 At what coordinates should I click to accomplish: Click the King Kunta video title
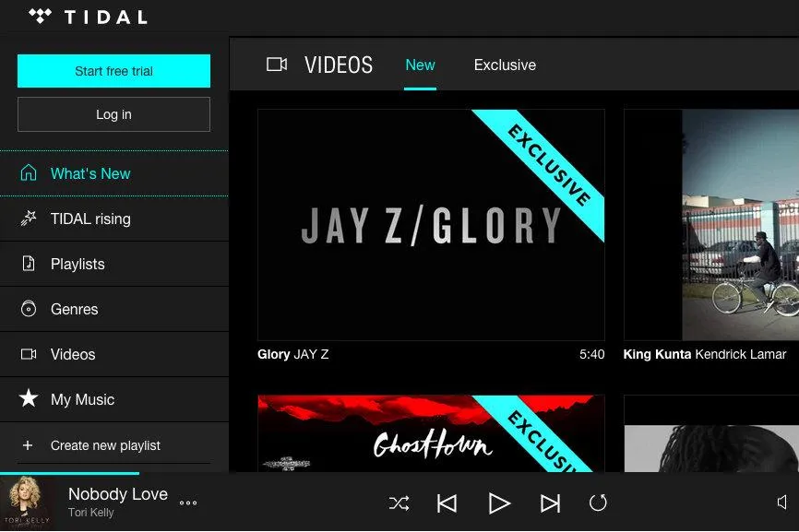pyautogui.click(x=657, y=354)
